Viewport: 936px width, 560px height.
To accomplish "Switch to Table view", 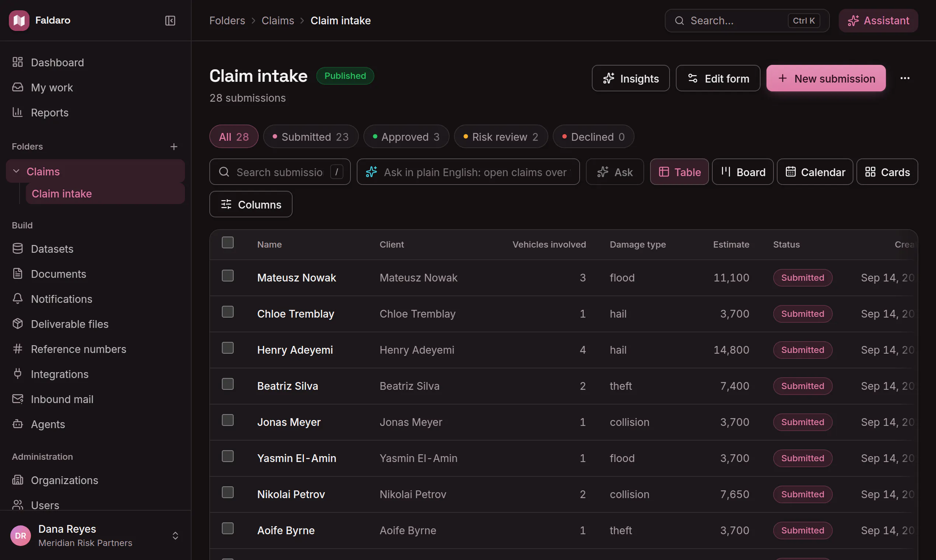I will tap(680, 172).
